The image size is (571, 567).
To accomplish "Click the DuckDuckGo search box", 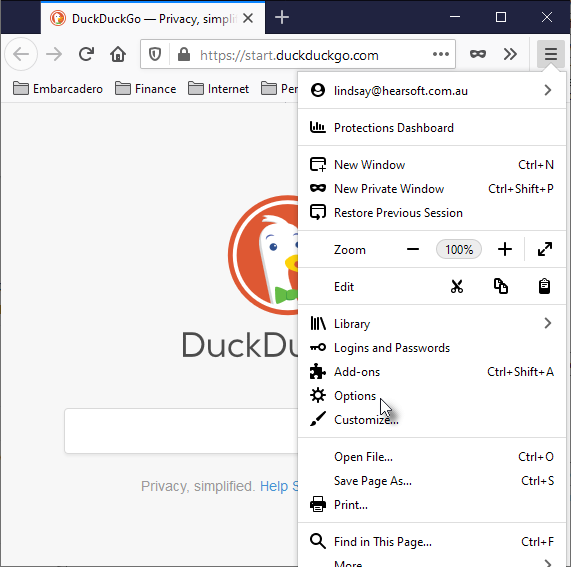I will [x=181, y=431].
